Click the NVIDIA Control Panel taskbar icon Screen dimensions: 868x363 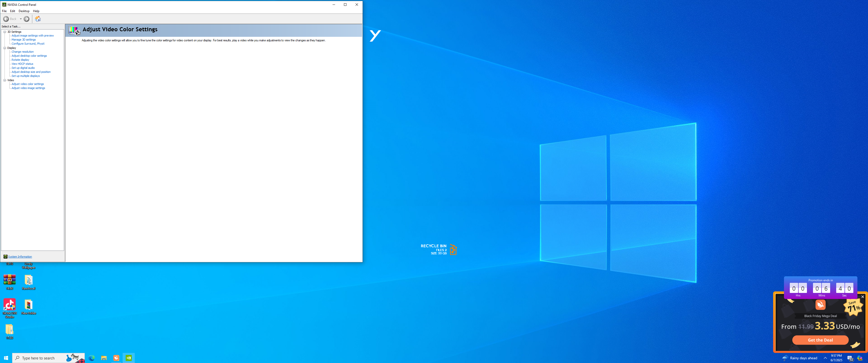[129, 358]
